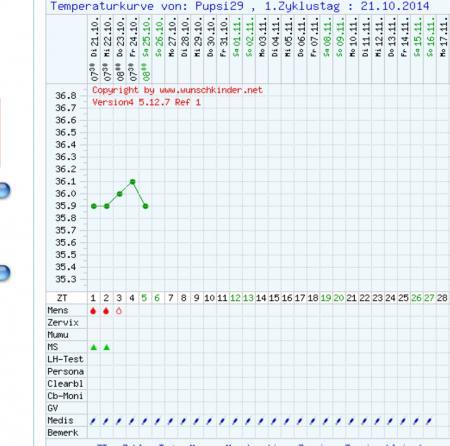450x446 pixels.
Task: Click the 'Zervix' row label
Action: [x=63, y=323]
